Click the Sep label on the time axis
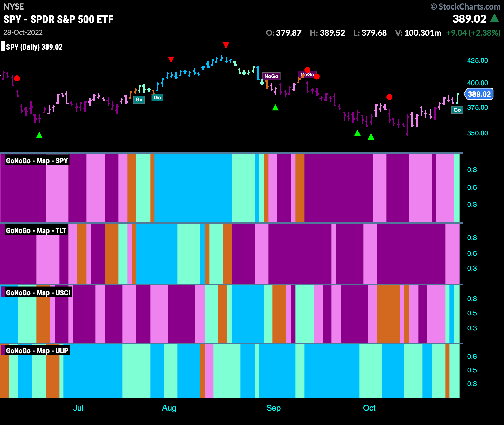Viewport: 504px width, 425px height. (274, 408)
